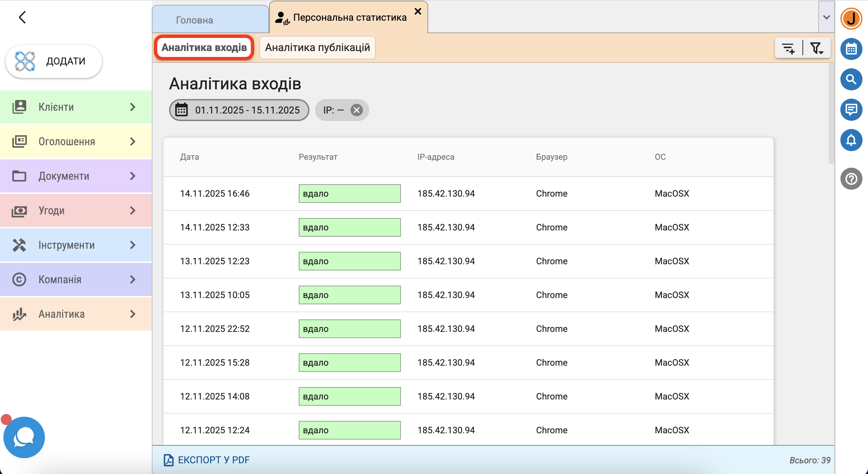Click the J user avatar
The height and width of the screenshot is (474, 868).
(851, 19)
